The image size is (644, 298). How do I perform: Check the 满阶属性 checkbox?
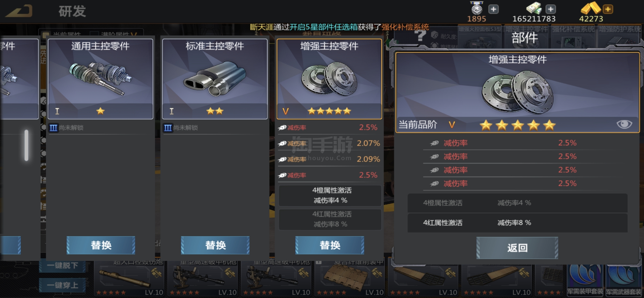pos(94,35)
